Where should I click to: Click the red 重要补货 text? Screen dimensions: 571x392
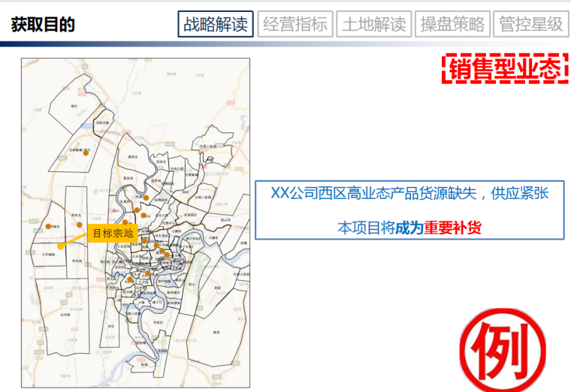(x=452, y=227)
